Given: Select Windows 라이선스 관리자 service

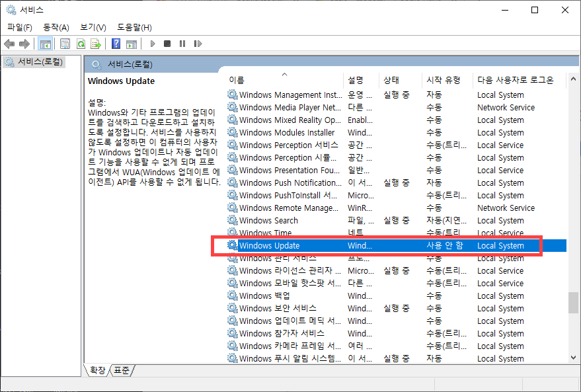Looking at the screenshot, I should point(397,271).
